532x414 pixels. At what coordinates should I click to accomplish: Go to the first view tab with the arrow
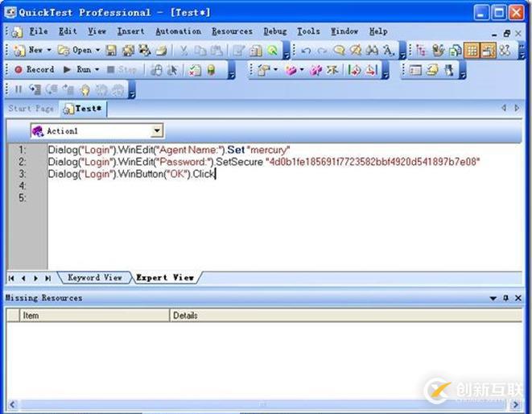coord(11,278)
